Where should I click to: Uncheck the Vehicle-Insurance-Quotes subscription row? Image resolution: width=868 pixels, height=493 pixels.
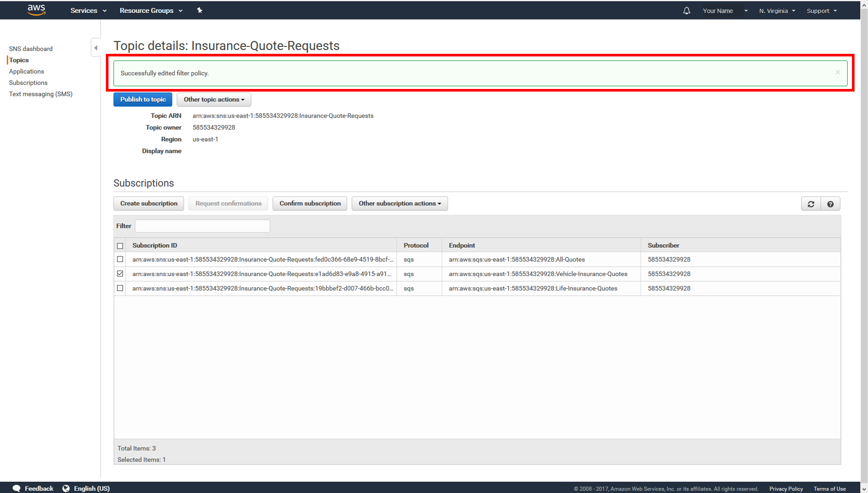(x=120, y=273)
